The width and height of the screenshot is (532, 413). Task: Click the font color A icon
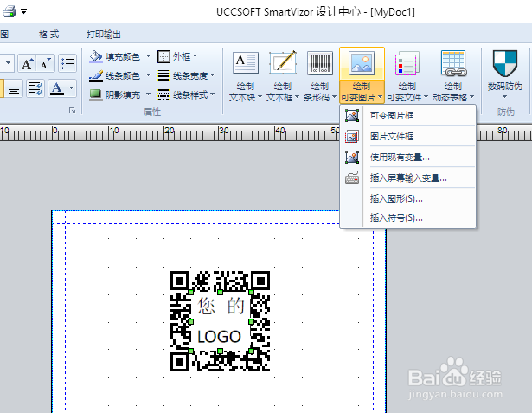pos(57,88)
